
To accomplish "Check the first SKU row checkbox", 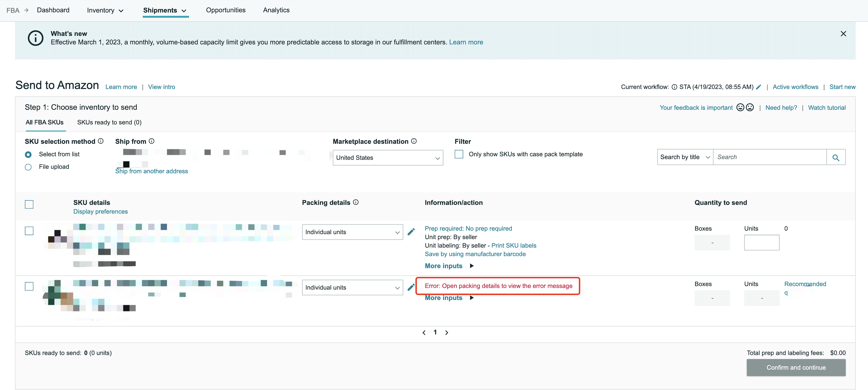I will (29, 231).
